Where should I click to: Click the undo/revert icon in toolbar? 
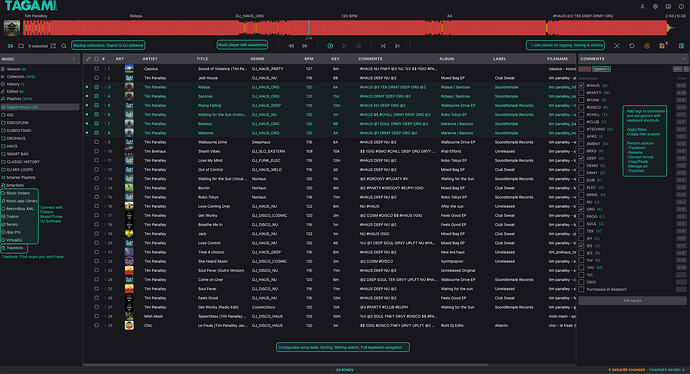[x=632, y=46]
